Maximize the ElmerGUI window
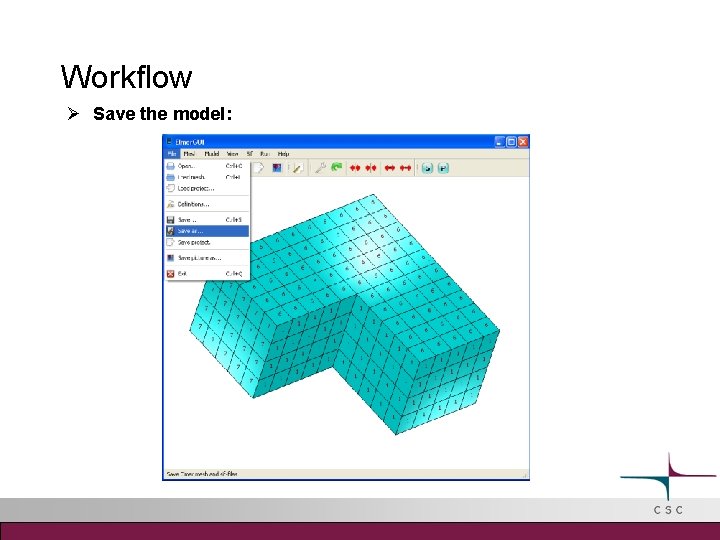Viewport: 720px width, 540px height. click(511, 142)
